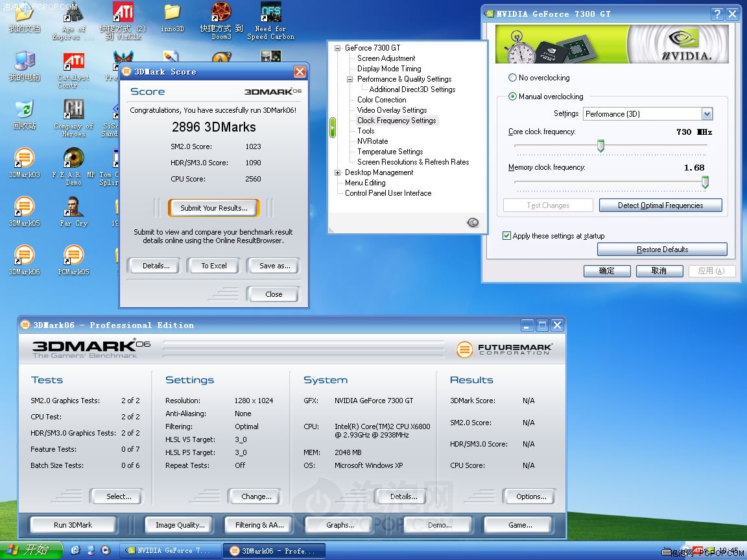Screen dimensions: 747x560
Task: Select Tools in the NVIDIA tree
Action: point(366,131)
